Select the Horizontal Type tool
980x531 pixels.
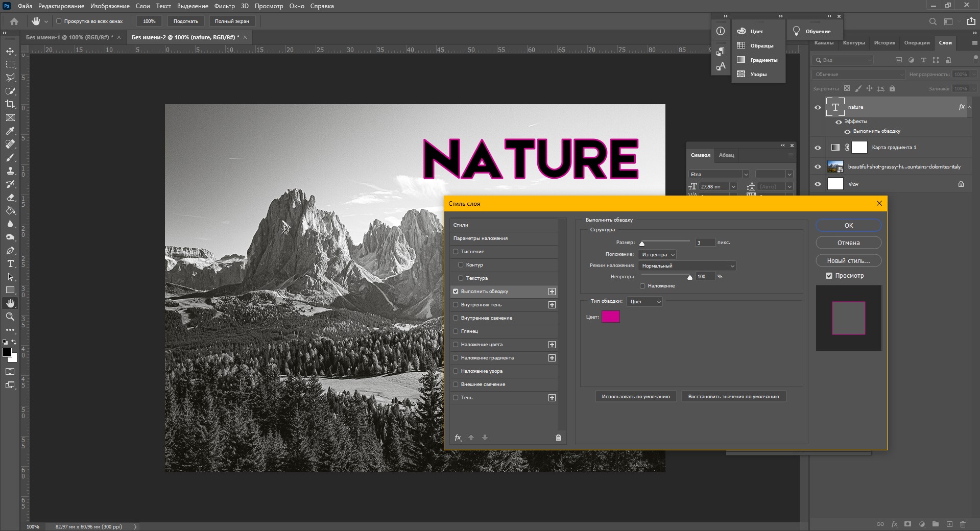pos(10,264)
